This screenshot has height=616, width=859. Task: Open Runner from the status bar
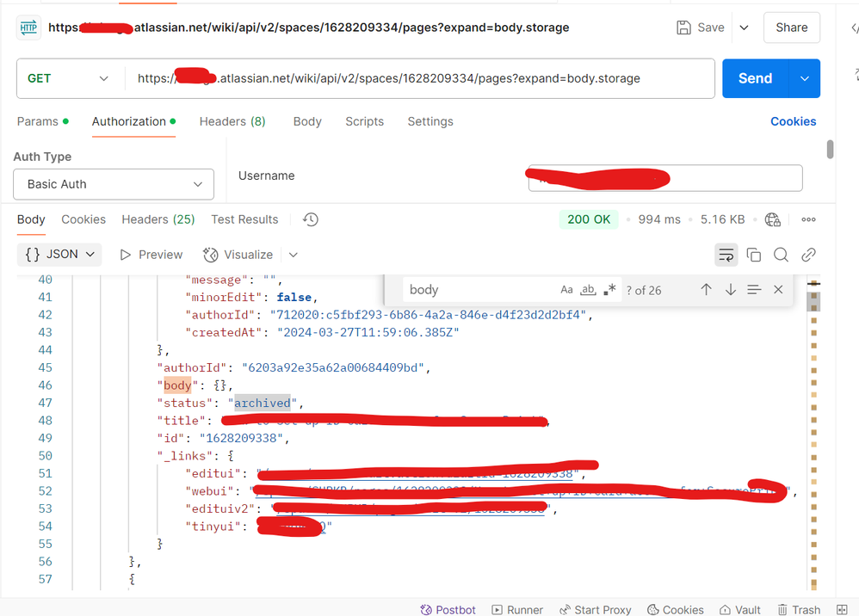click(x=517, y=609)
